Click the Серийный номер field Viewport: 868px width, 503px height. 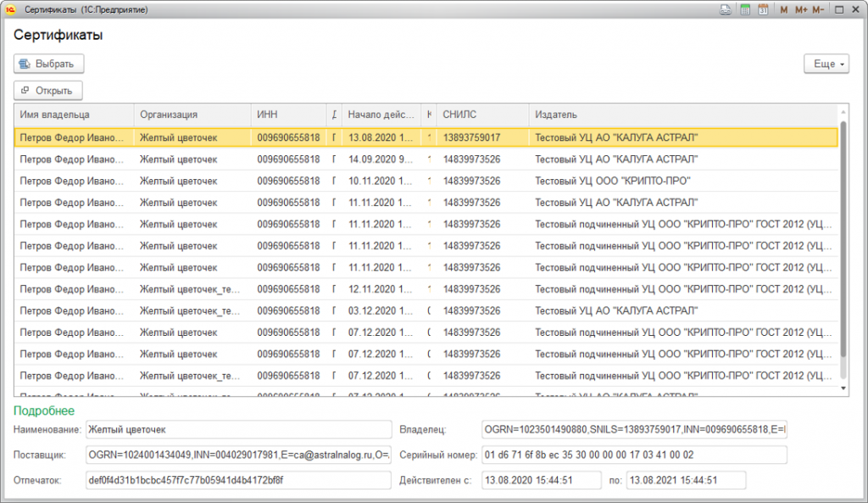[634, 455]
